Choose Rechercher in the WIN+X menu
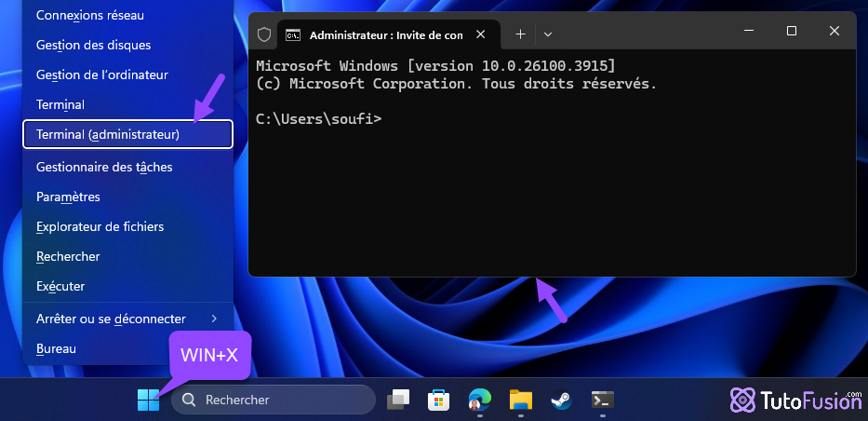The width and height of the screenshot is (868, 421). tap(127, 256)
